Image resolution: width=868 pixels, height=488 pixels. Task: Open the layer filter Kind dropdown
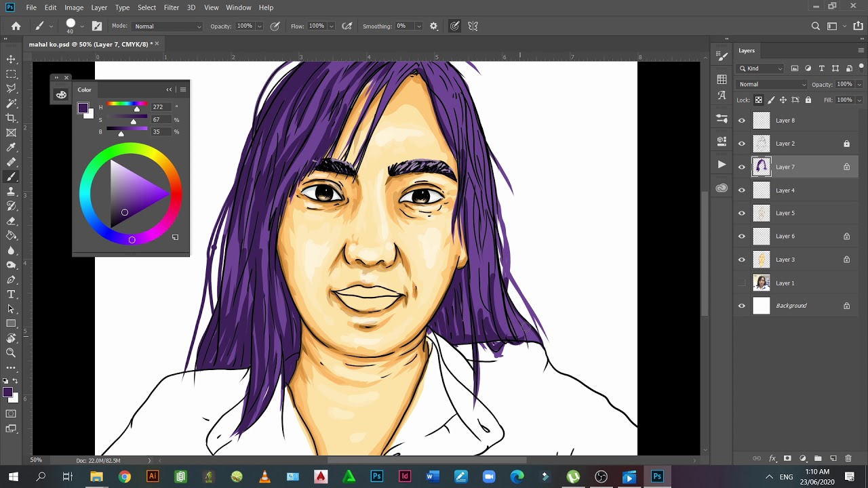[759, 68]
